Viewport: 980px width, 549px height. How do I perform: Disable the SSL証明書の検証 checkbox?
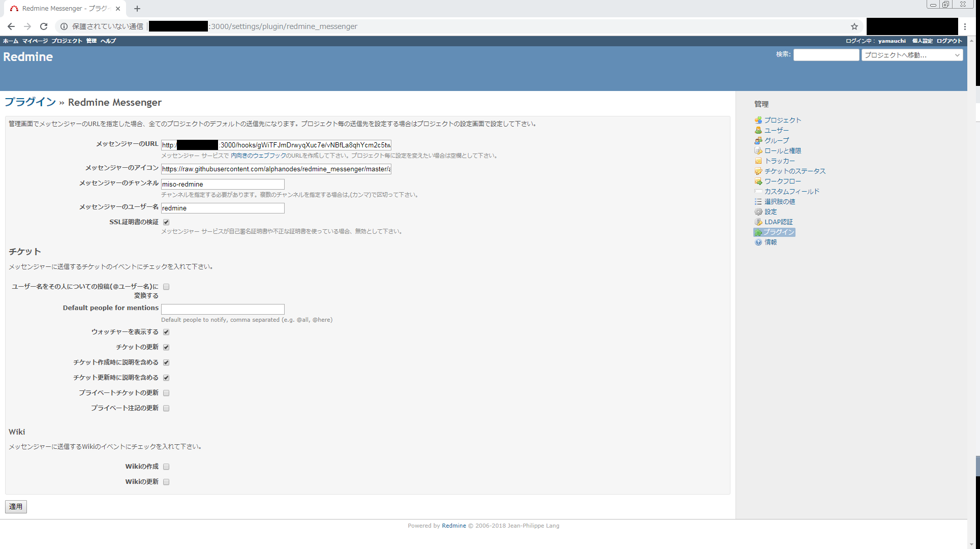tap(166, 222)
